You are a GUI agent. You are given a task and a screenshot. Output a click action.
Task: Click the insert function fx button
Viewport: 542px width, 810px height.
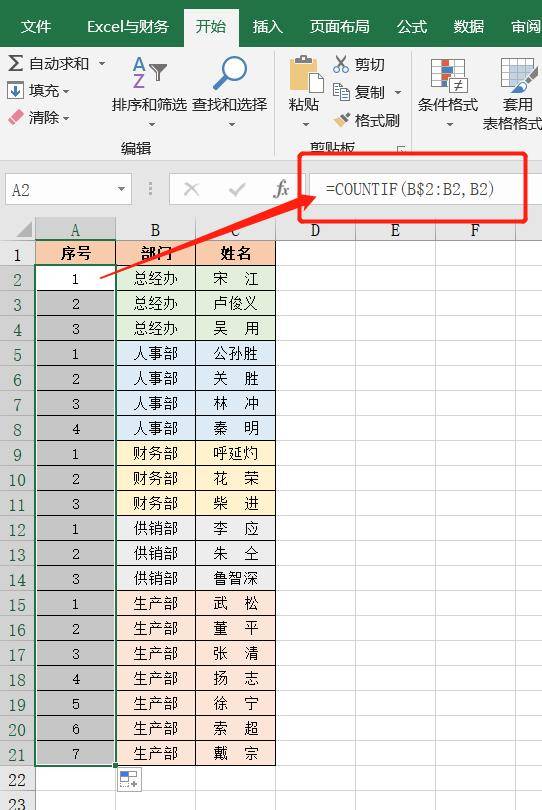pyautogui.click(x=281, y=189)
